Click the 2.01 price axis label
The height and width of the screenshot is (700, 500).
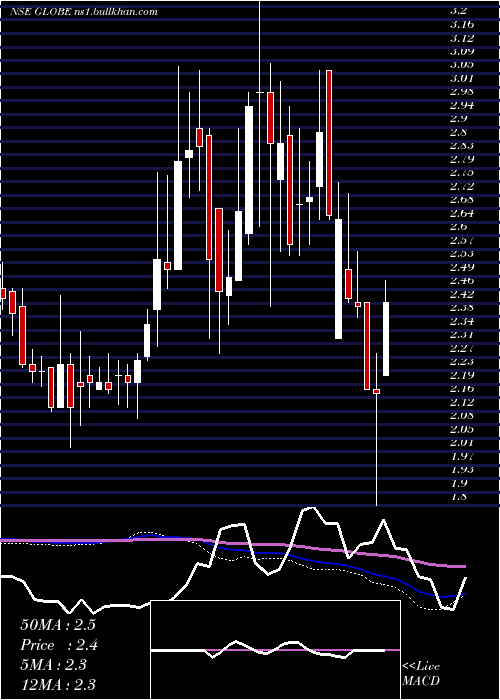[462, 442]
